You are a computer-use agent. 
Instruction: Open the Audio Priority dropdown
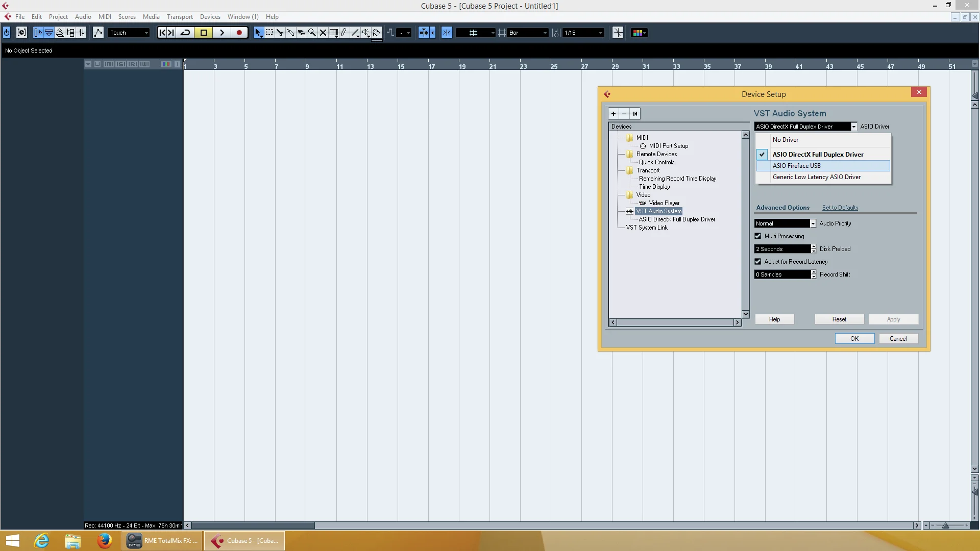[x=813, y=222]
